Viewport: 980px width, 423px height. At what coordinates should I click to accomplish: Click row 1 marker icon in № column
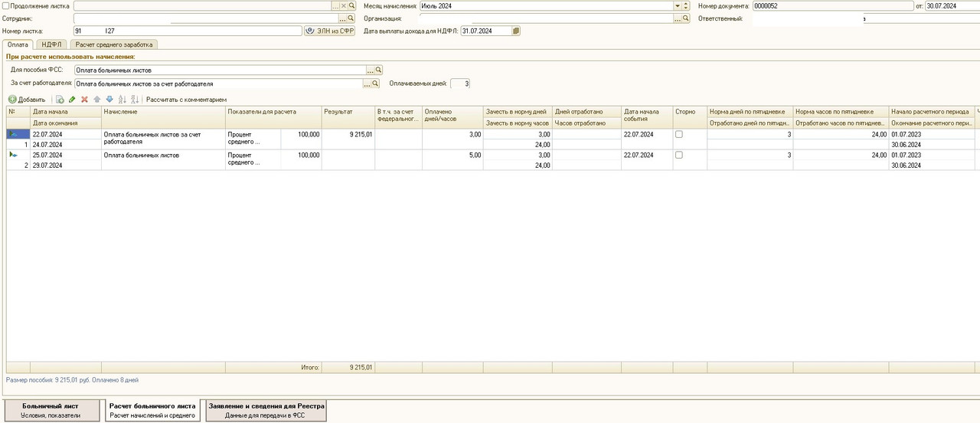(13, 134)
